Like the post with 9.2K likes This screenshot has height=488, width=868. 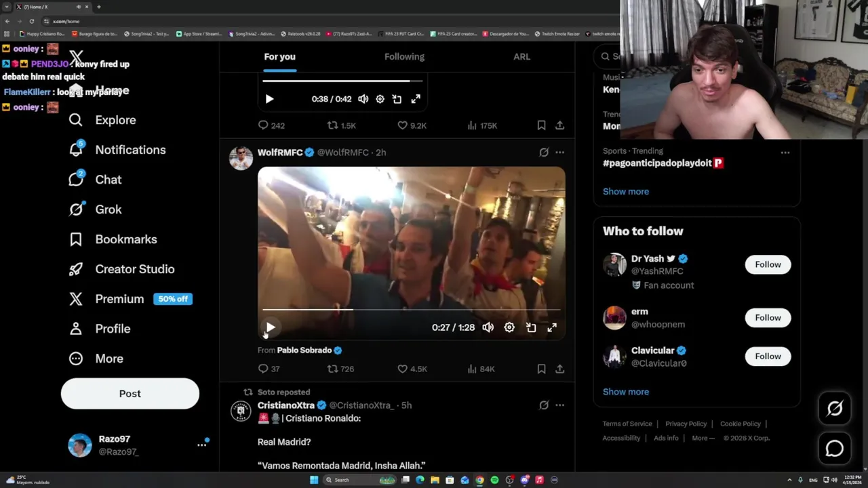coord(412,125)
